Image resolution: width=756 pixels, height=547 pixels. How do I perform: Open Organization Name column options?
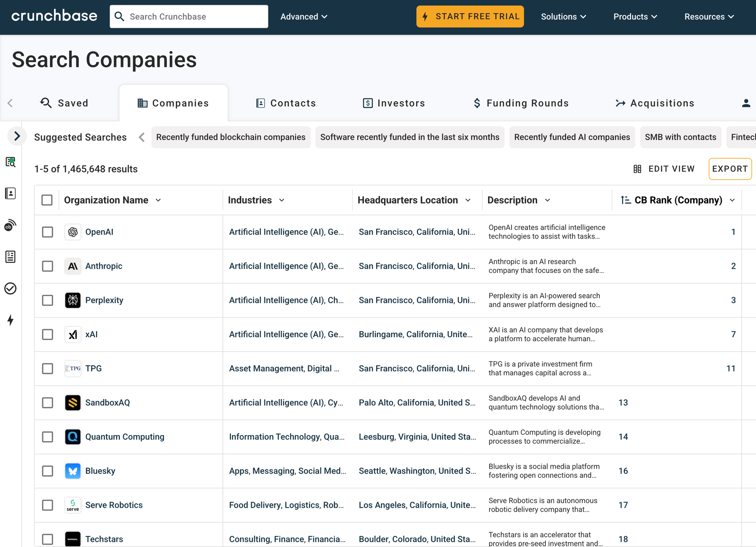click(x=158, y=200)
